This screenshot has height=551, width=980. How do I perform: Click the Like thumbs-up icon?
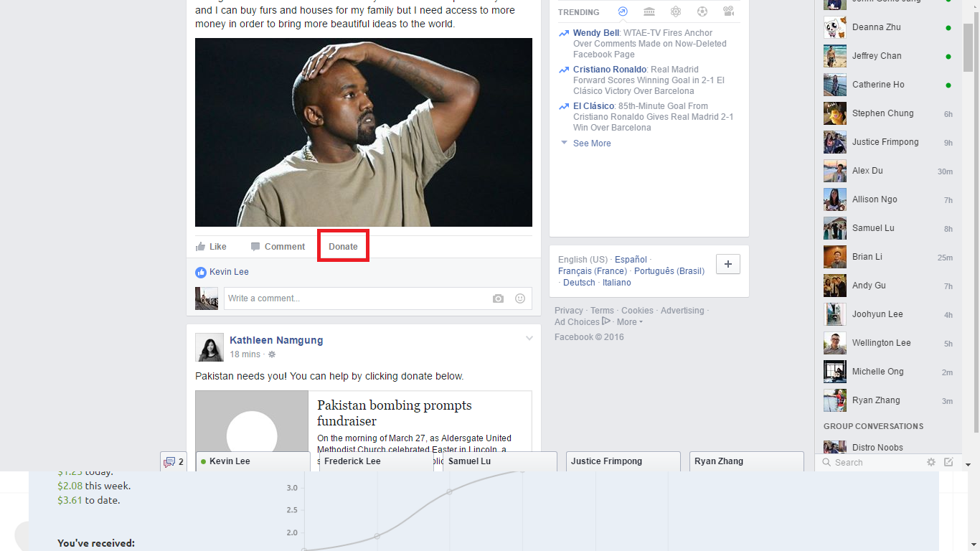(201, 247)
